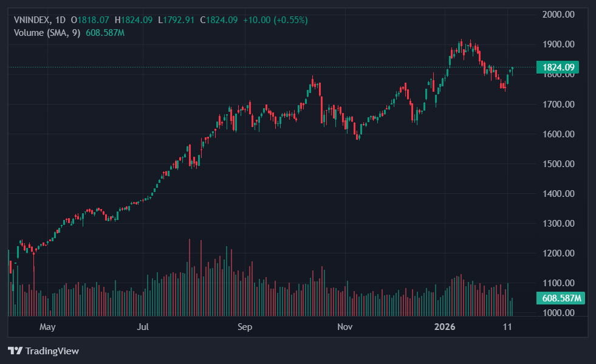Click the low value L1792.91
The image size is (596, 364).
[176, 20]
